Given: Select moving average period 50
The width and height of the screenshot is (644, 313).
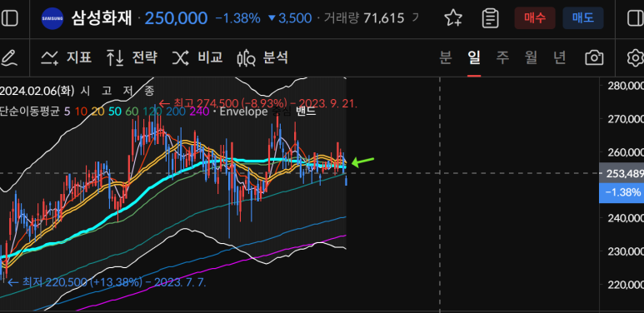Looking at the screenshot, I should (x=116, y=112).
